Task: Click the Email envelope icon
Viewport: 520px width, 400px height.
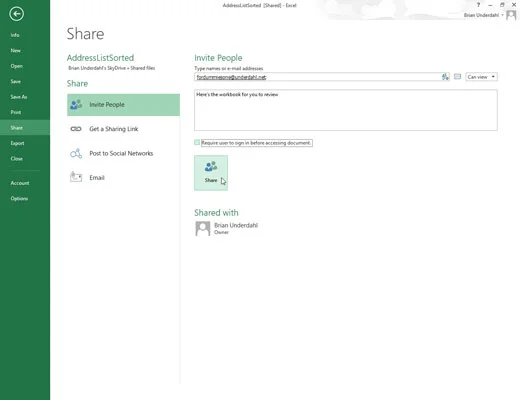Action: tap(76, 177)
